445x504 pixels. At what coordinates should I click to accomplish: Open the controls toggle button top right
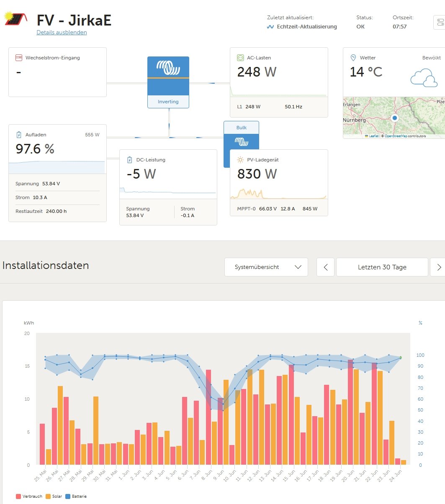point(439,22)
